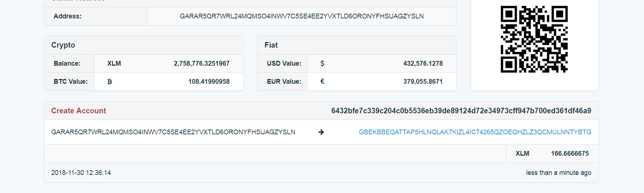This screenshot has height=193, width=644.
Task: Click the Create Account operation title
Action: (x=78, y=111)
